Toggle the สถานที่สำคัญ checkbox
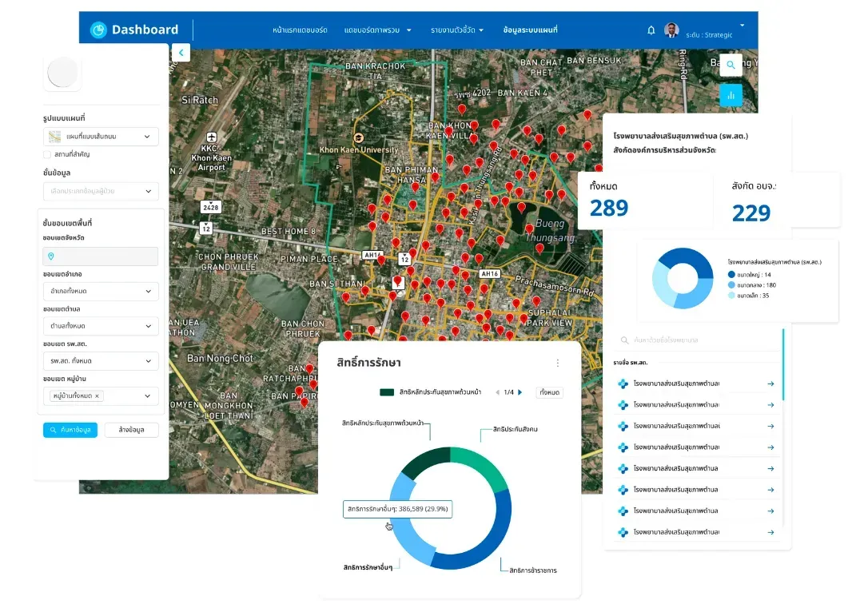The height and width of the screenshot is (616, 860). pyautogui.click(x=47, y=154)
